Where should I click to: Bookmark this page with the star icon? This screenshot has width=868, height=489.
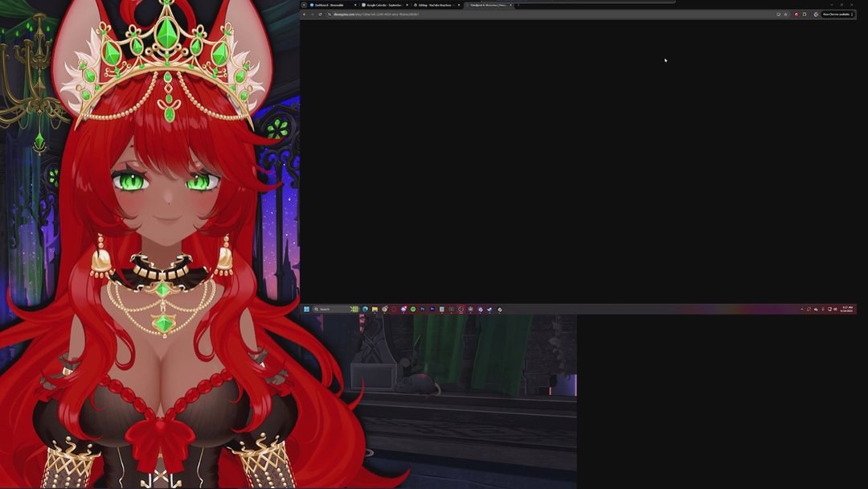click(786, 14)
